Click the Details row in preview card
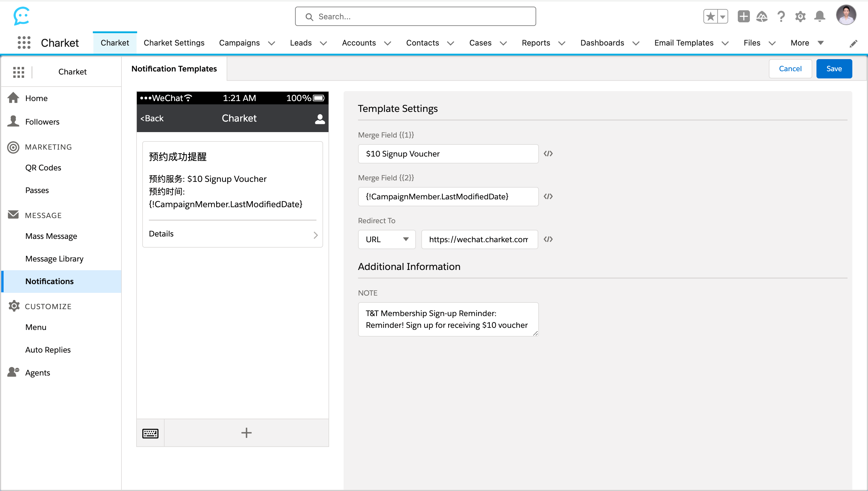Viewport: 868px width, 491px height. coord(232,234)
